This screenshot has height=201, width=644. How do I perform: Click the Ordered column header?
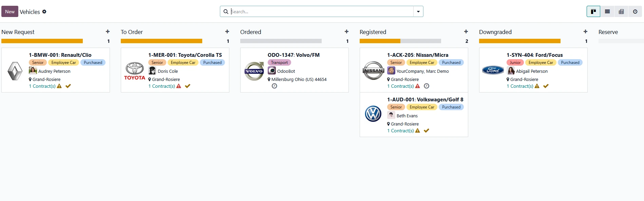(250, 32)
